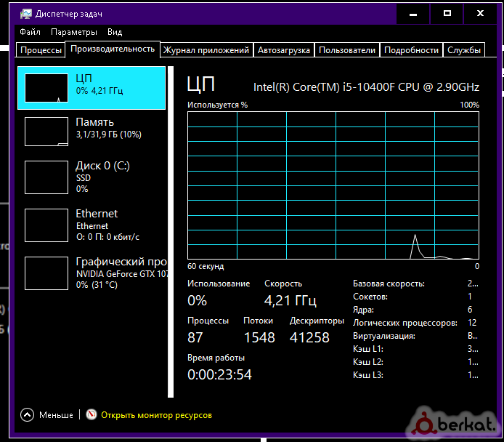Click the Кэш L3 label
504x442 pixels.
coord(368,375)
